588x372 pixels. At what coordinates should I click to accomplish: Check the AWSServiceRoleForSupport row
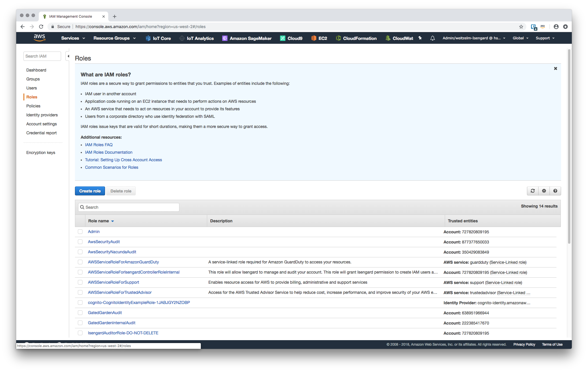click(80, 282)
